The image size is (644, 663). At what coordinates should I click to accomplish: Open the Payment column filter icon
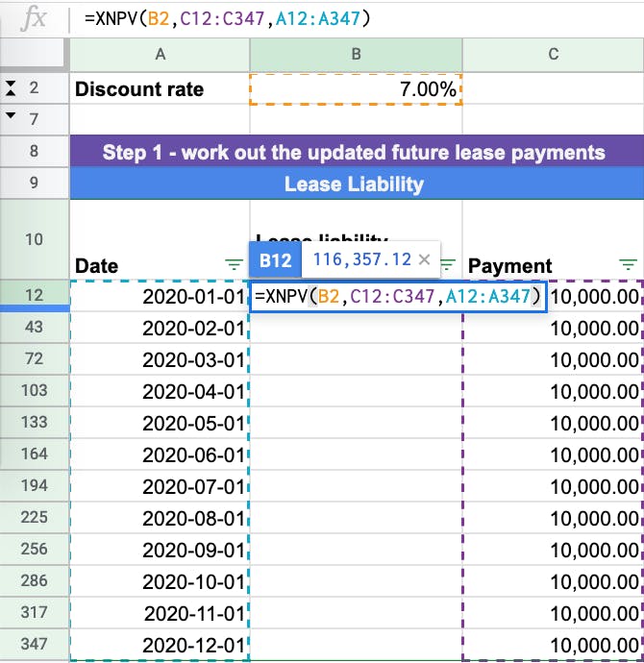point(628,265)
